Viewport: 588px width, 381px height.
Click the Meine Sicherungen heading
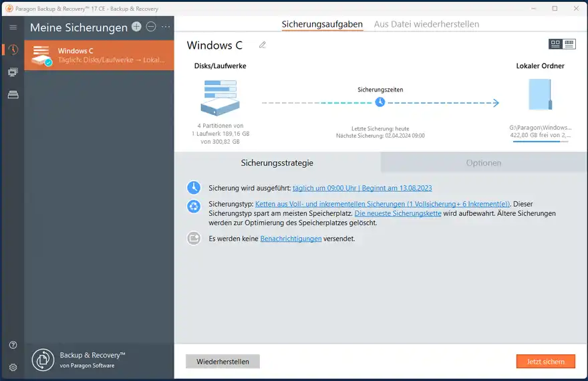coord(79,27)
